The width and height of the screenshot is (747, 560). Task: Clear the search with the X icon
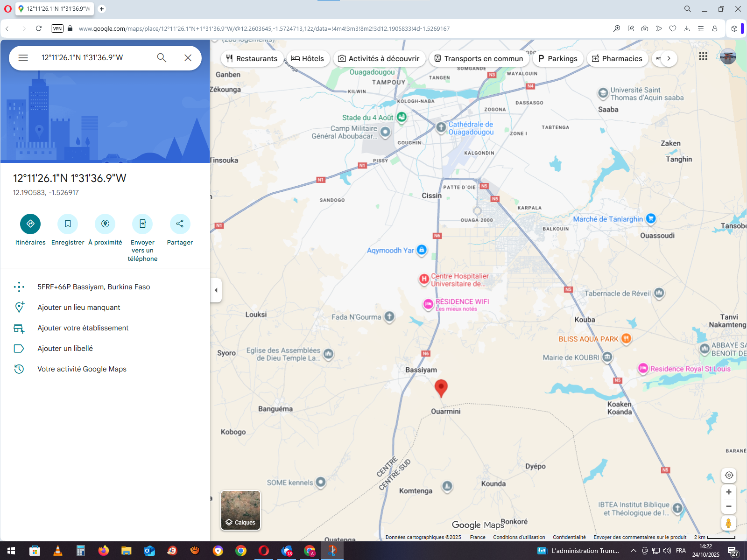point(188,58)
